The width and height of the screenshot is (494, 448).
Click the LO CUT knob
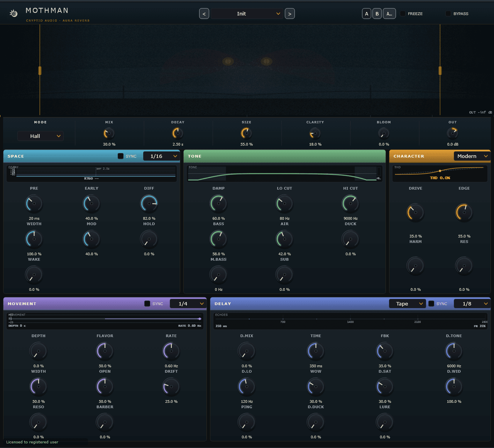click(284, 204)
